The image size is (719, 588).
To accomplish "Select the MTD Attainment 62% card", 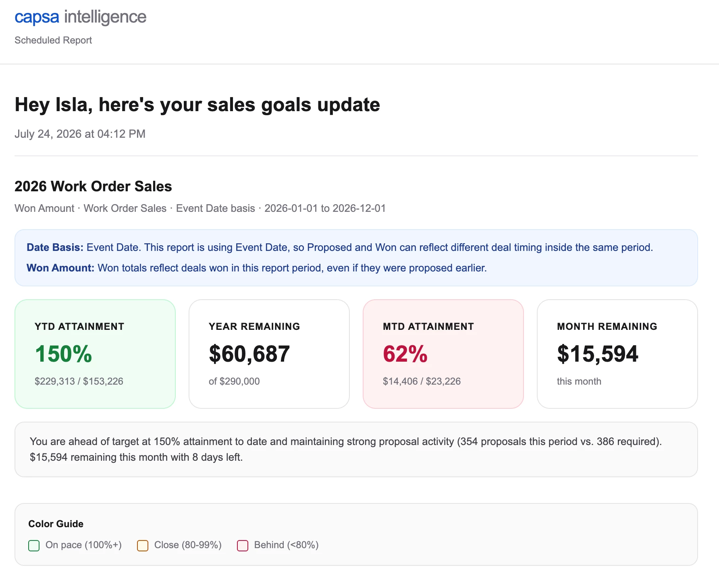I will pos(443,354).
